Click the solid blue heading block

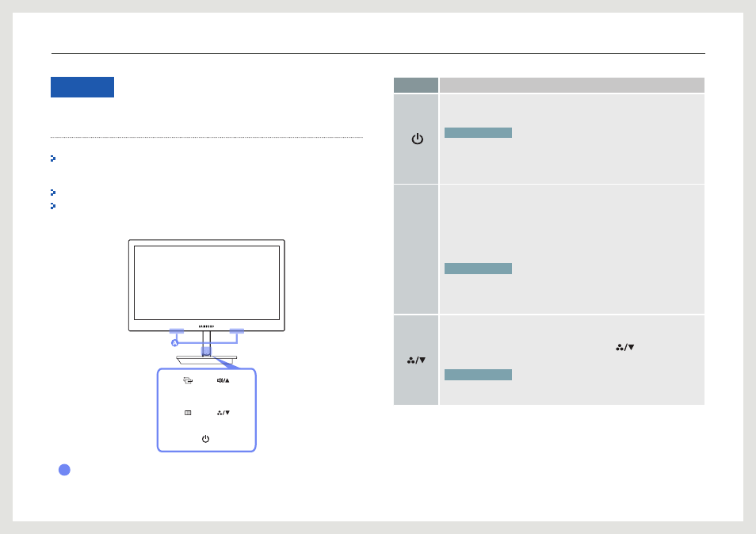[x=82, y=87]
